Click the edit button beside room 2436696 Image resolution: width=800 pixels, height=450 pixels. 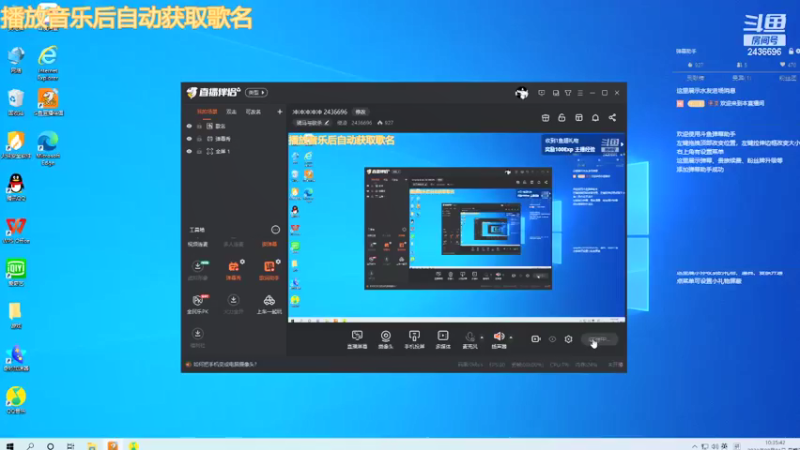[361, 112]
